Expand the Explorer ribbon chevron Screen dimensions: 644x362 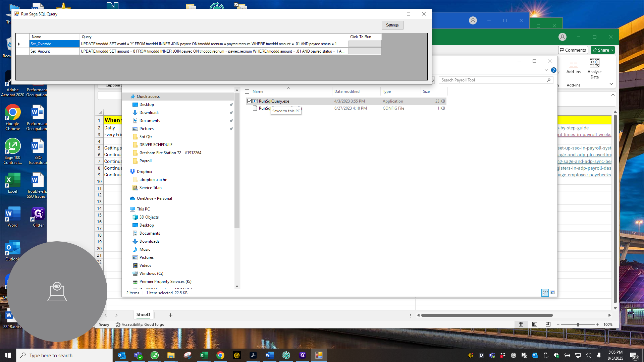(x=546, y=70)
